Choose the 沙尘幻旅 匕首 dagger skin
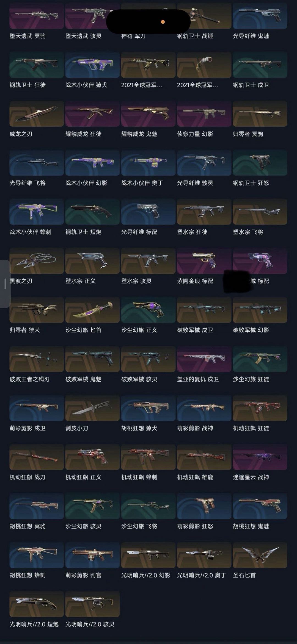 point(92,310)
